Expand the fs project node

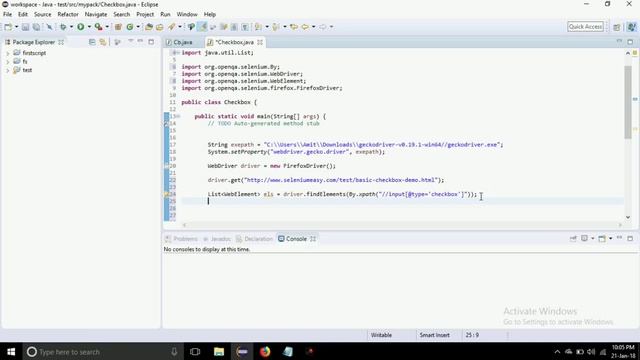click(x=7, y=62)
